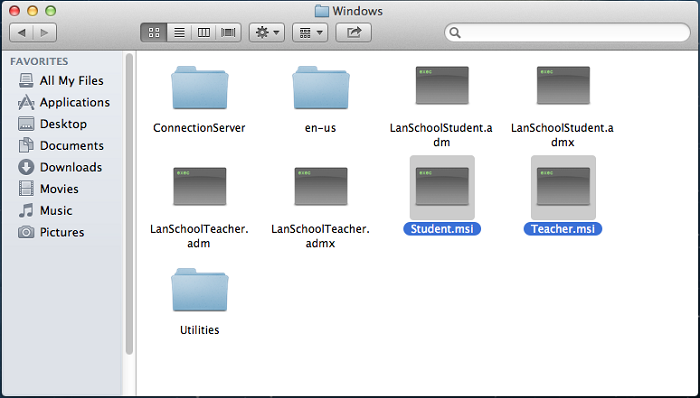
Task: Select the Teacher.msi file icon
Action: [x=563, y=187]
